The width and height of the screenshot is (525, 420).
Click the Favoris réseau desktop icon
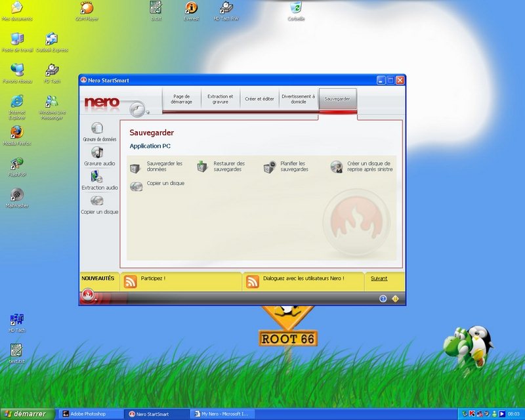pos(18,73)
